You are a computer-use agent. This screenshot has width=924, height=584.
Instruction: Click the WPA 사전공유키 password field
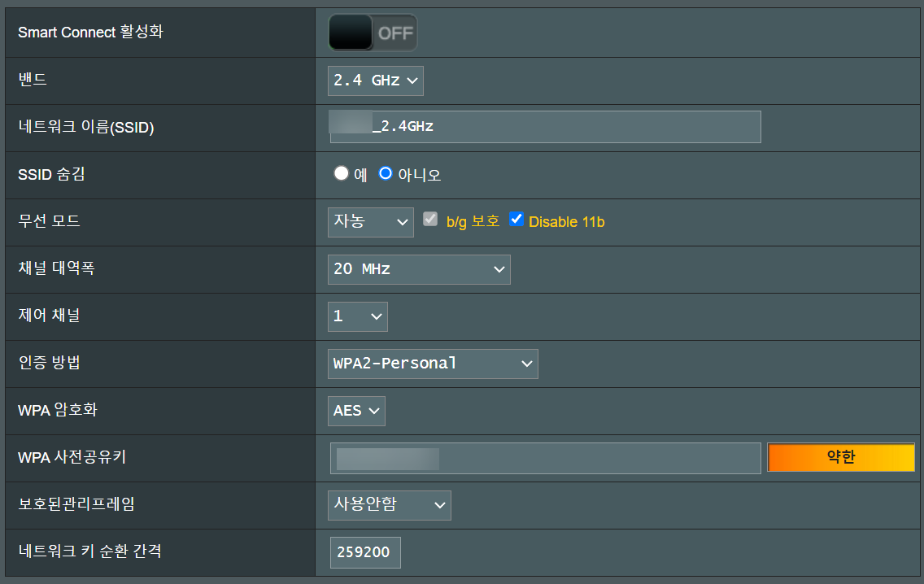545,458
